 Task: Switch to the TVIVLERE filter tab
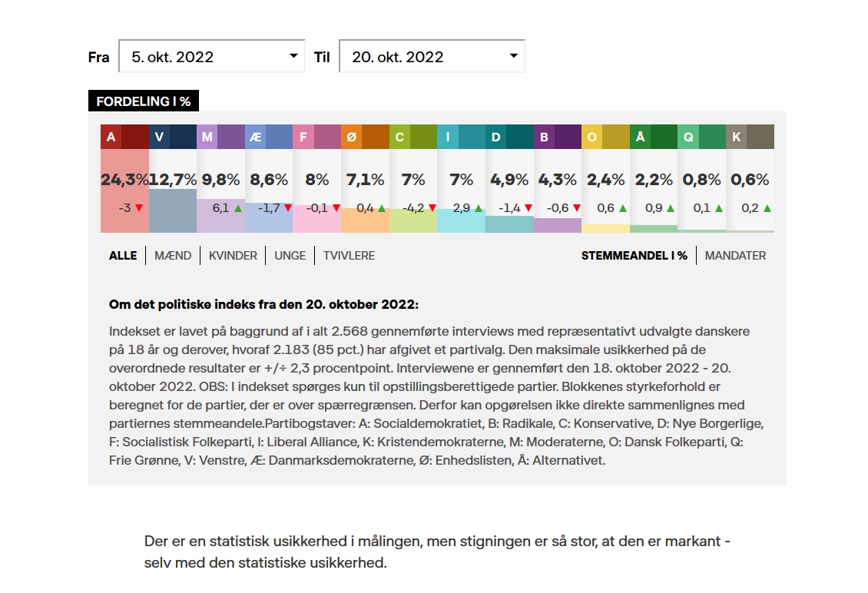pyautogui.click(x=350, y=256)
